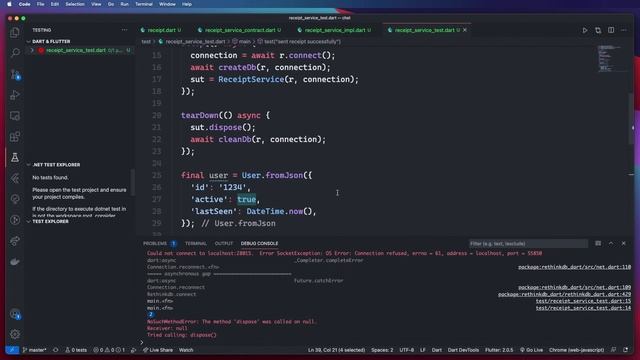Expand the receipt_service_test.dart test node

[x=32, y=50]
